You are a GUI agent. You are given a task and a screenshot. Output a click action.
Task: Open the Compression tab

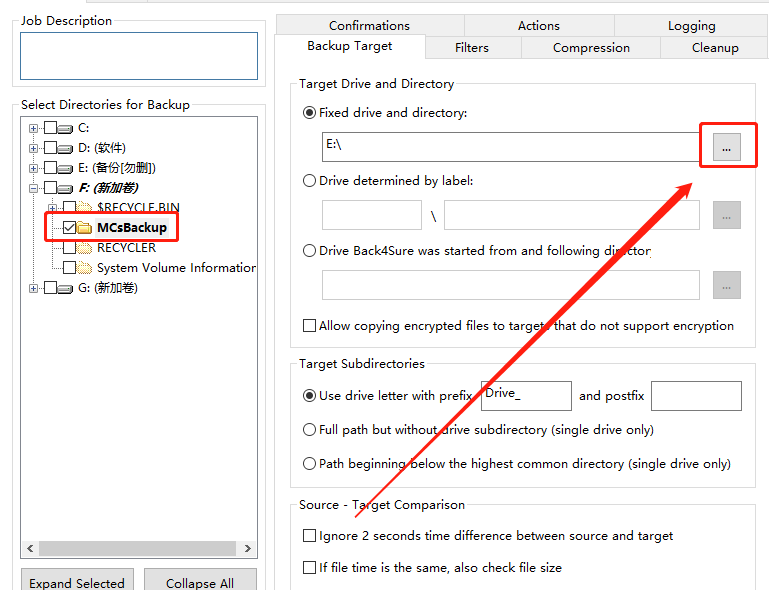coord(591,47)
